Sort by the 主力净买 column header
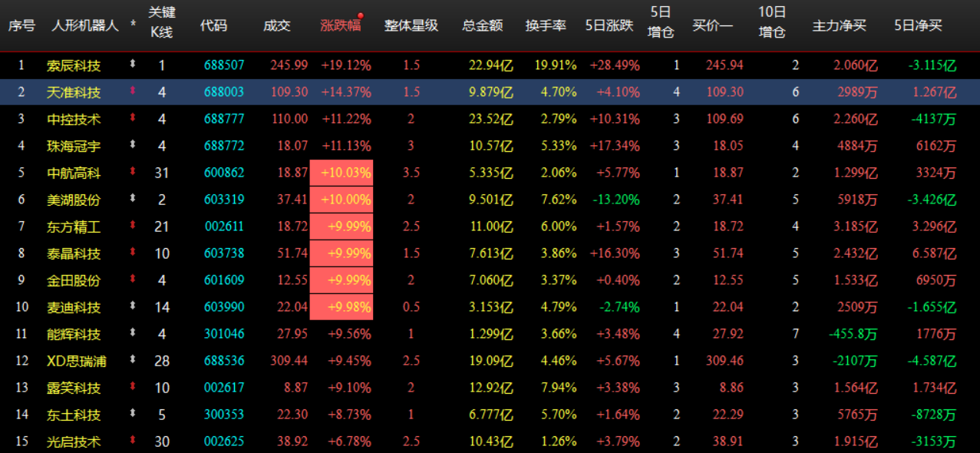980x453 pixels. coord(840,25)
